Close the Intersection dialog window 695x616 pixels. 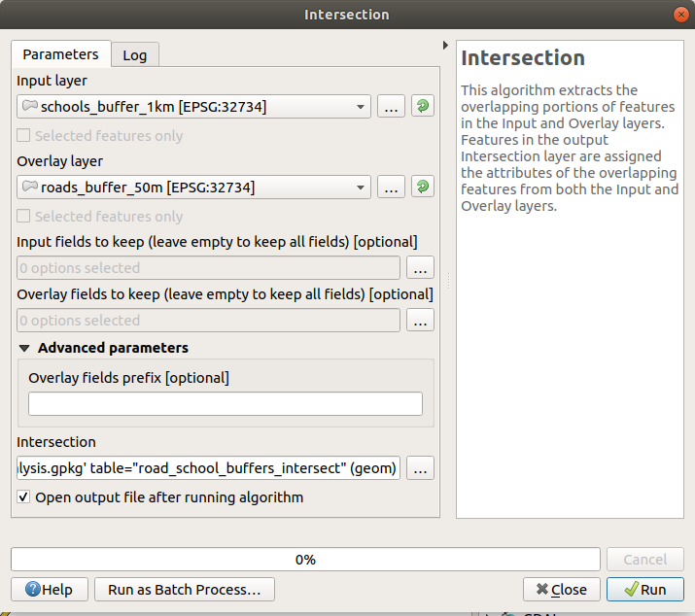tap(679, 15)
